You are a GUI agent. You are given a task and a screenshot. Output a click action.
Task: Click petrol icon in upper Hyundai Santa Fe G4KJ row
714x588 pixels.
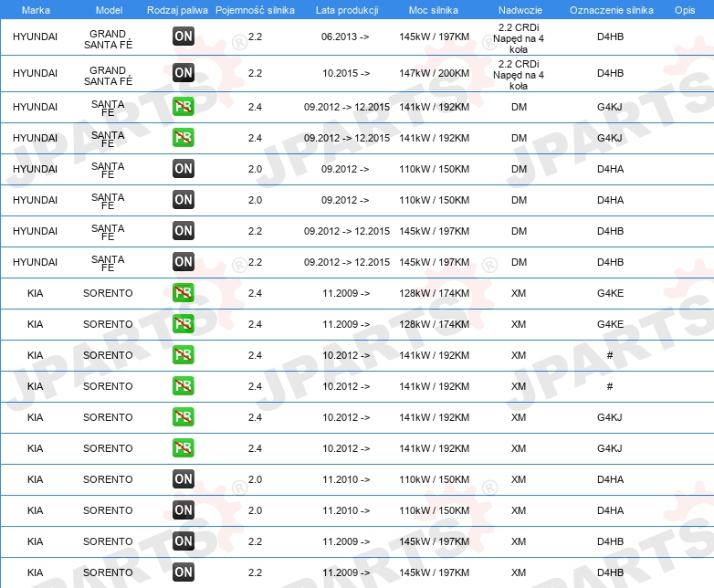[x=184, y=107]
